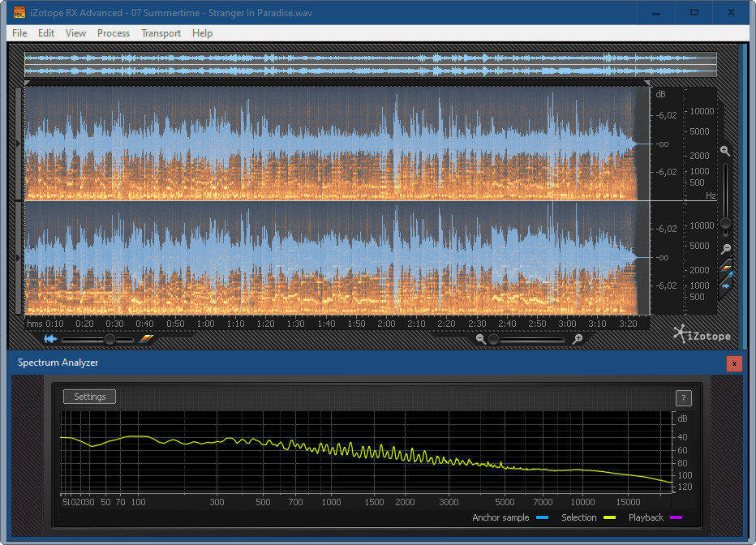Click the left selection start marker triangle
This screenshot has height=545, width=756.
click(27, 84)
